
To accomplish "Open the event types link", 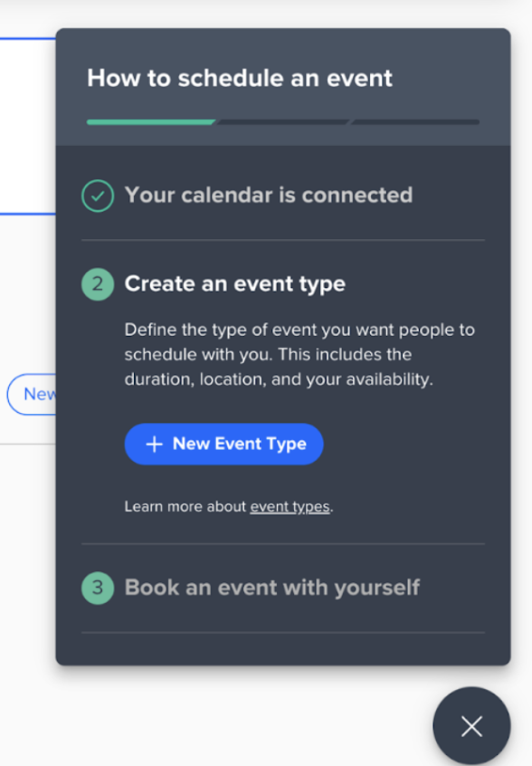I will click(x=290, y=506).
